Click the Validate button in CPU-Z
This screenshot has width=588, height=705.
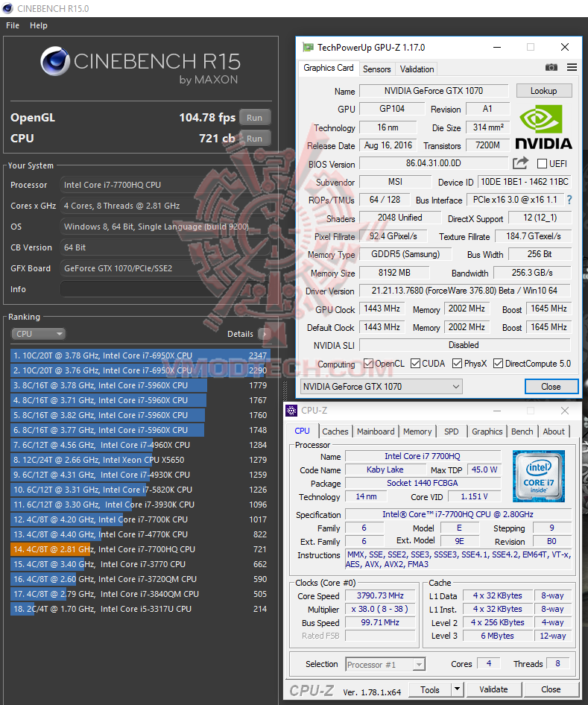(x=493, y=689)
